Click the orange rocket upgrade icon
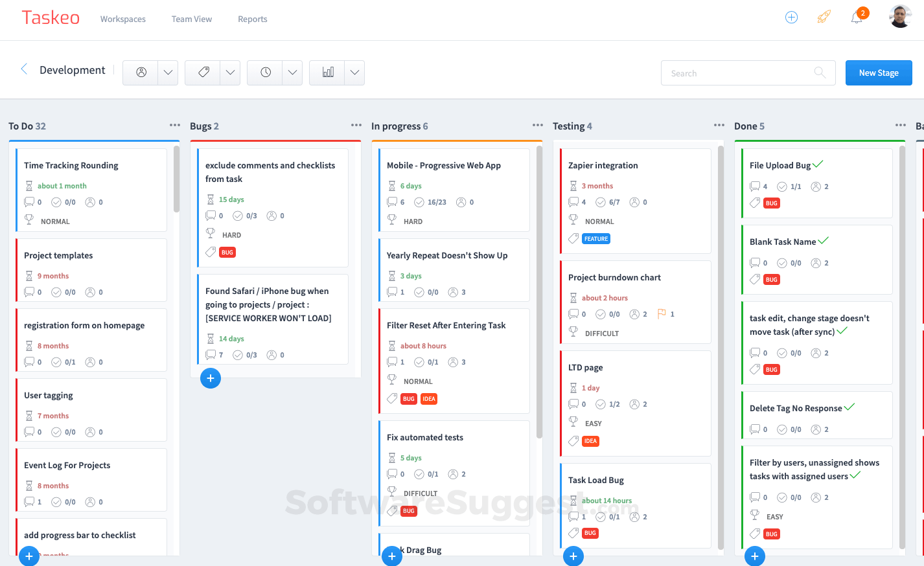This screenshot has height=566, width=924. pyautogui.click(x=824, y=17)
